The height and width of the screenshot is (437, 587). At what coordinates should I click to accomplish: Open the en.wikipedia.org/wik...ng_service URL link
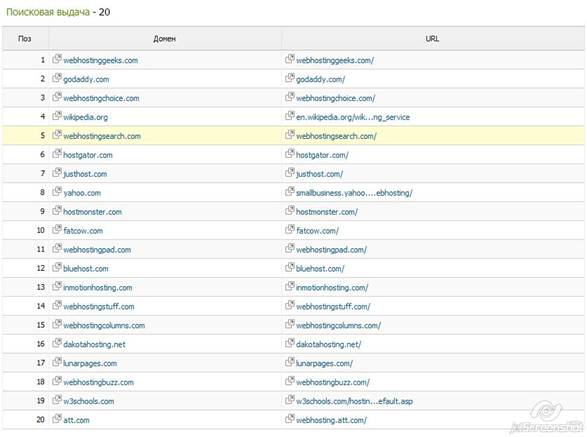coord(353,117)
